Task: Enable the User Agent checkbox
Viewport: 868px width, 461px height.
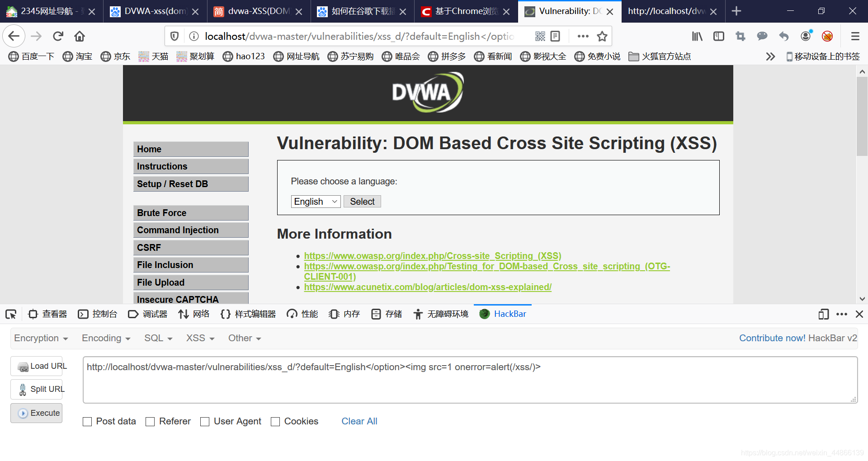Action: click(205, 422)
